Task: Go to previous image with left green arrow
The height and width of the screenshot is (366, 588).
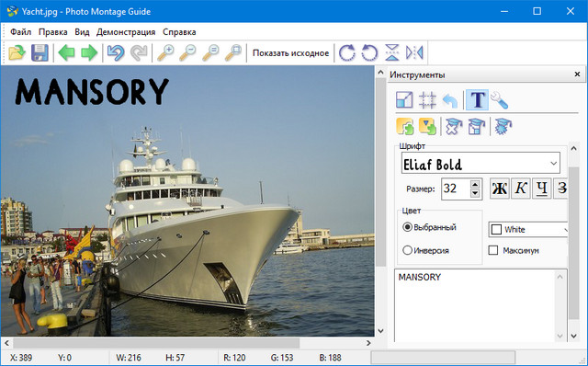Action: (67, 52)
